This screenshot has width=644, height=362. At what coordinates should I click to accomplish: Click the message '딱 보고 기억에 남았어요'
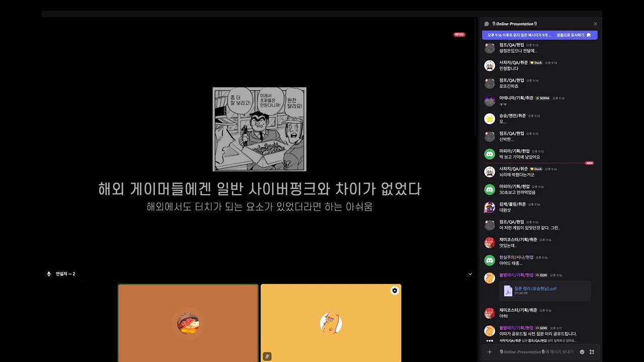[x=519, y=157]
